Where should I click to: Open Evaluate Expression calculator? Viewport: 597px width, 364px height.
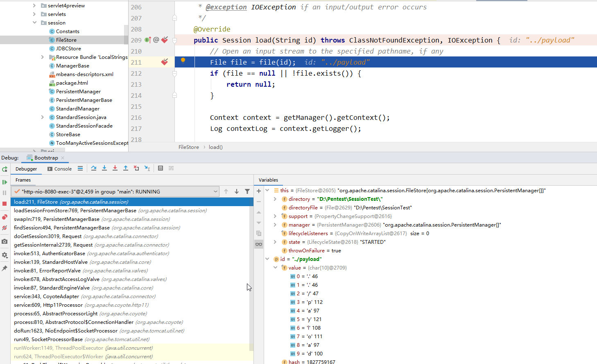(161, 169)
